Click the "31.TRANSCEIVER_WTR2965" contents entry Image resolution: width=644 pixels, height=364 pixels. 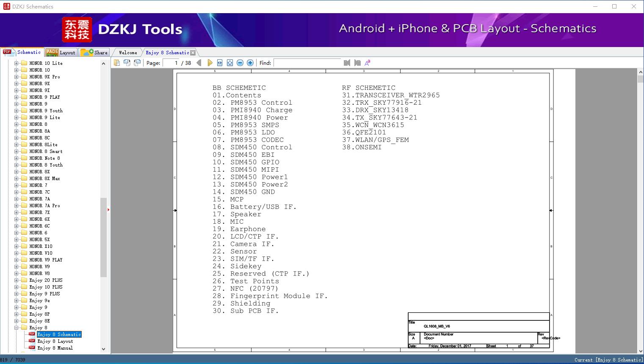pos(391,95)
